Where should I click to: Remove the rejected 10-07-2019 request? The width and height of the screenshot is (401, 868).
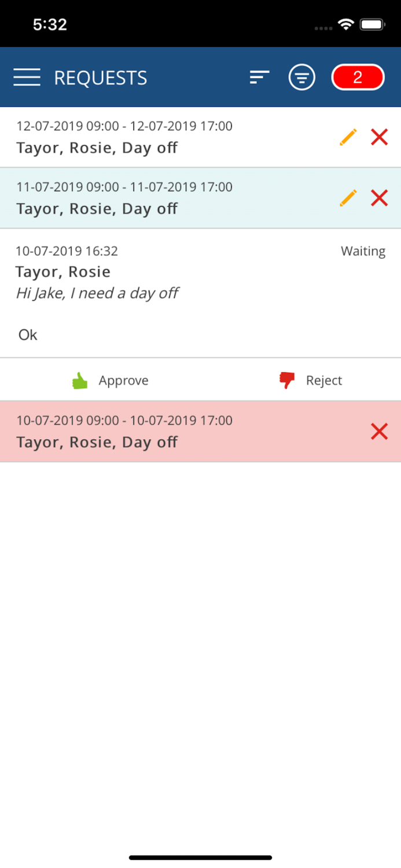(x=379, y=431)
